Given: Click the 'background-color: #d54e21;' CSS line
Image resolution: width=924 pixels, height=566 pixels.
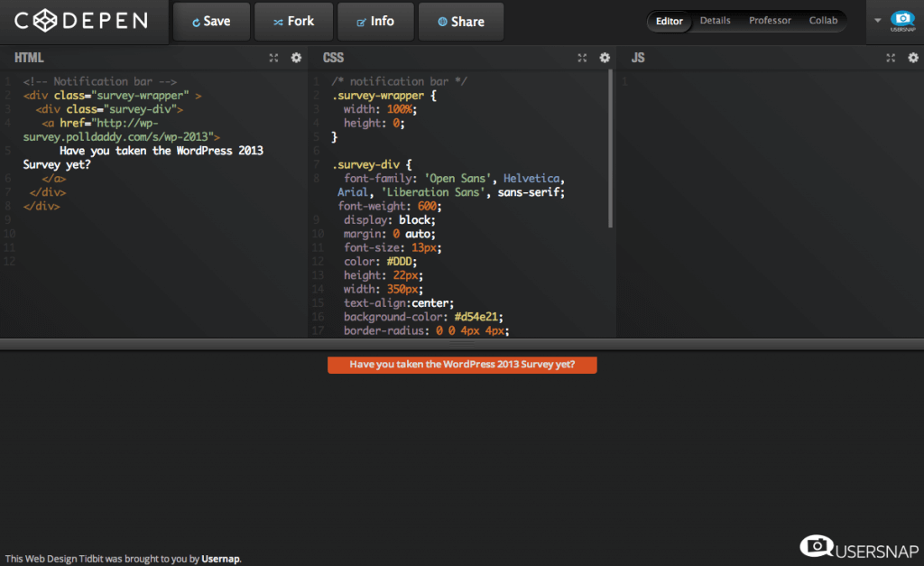Looking at the screenshot, I should coord(424,317).
